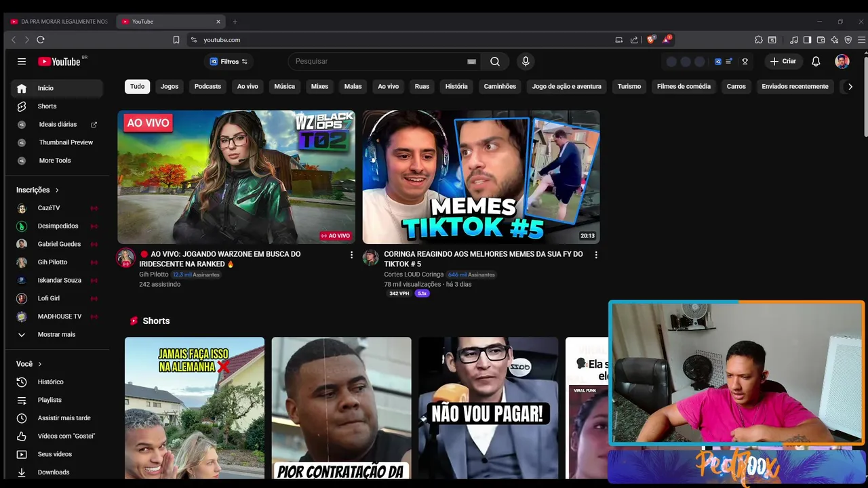
Task: Reload the page
Action: (x=41, y=40)
